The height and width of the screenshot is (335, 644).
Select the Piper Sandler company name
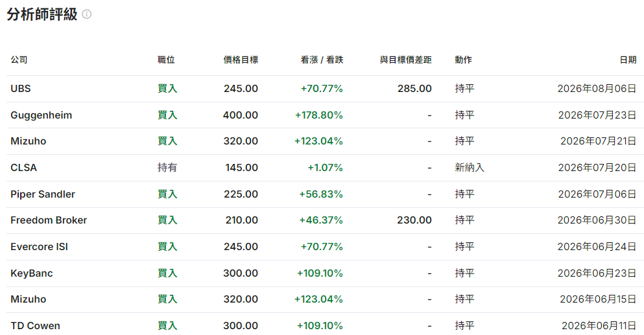(43, 194)
